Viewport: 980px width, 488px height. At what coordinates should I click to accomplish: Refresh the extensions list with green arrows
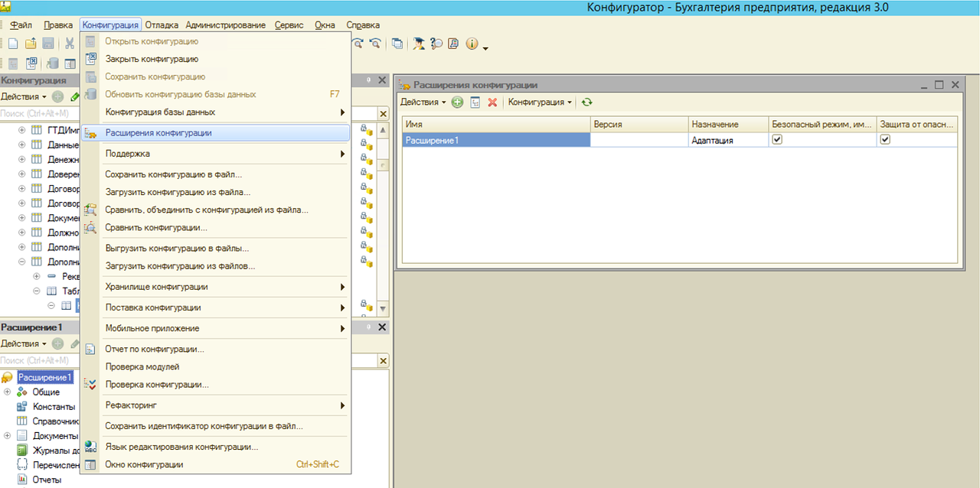(587, 102)
